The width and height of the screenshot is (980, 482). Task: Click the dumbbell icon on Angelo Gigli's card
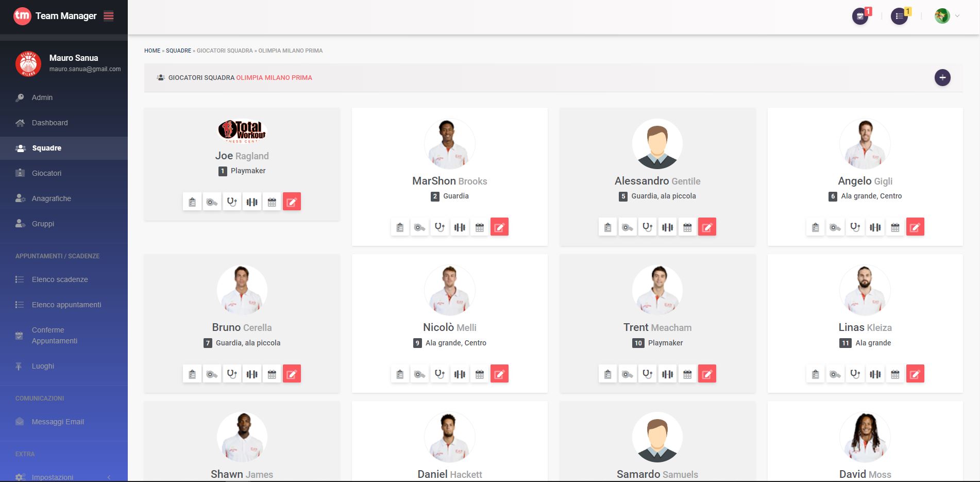(x=875, y=227)
